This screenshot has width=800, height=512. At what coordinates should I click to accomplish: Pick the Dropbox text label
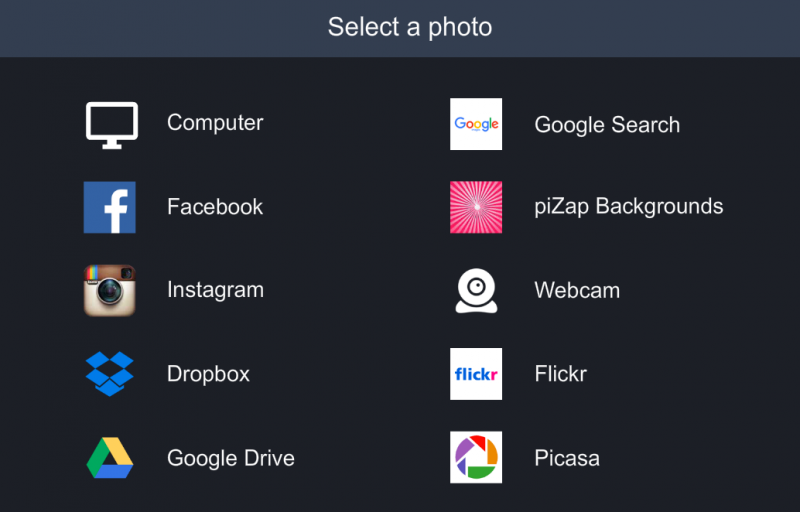208,374
